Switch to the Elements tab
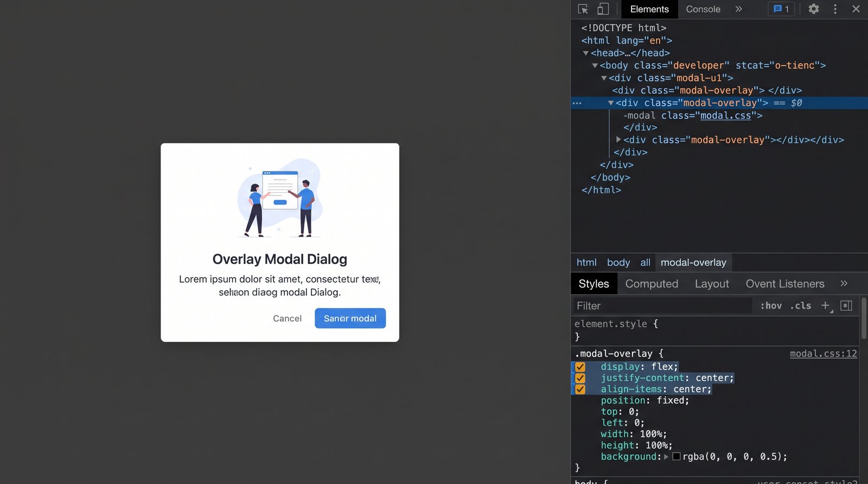 click(x=649, y=9)
